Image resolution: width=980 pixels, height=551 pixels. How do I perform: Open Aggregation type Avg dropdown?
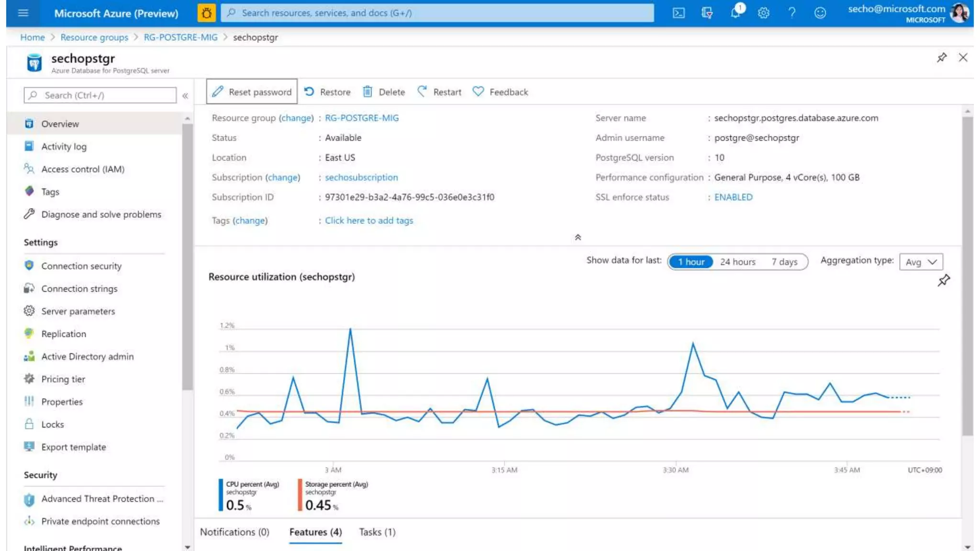921,262
